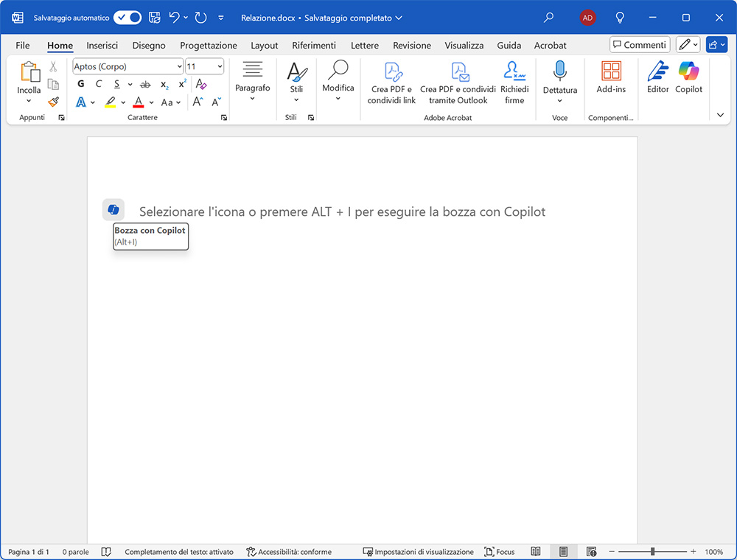Toggle the Salvataggio automatico switch
The image size is (737, 560).
coord(128,17)
